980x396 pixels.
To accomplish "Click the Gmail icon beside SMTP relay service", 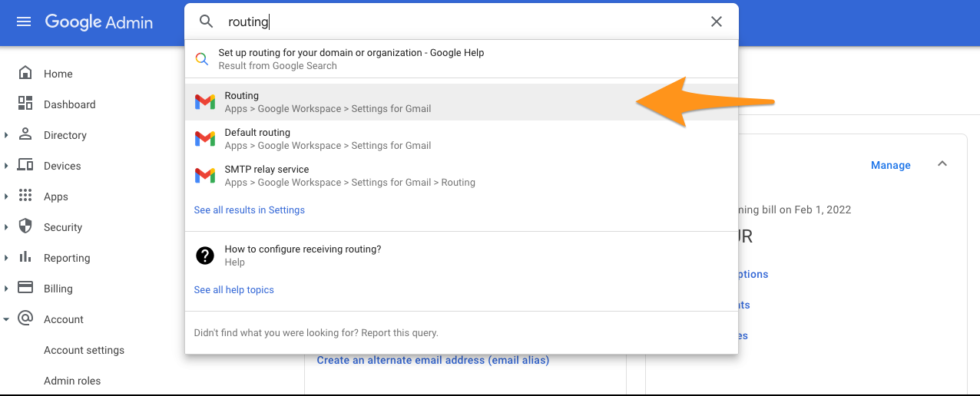I will coord(205,176).
